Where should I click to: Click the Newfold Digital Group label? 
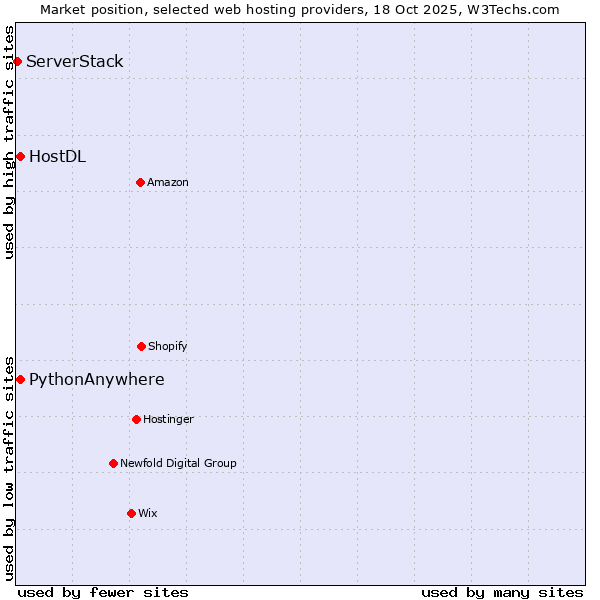[x=178, y=464]
